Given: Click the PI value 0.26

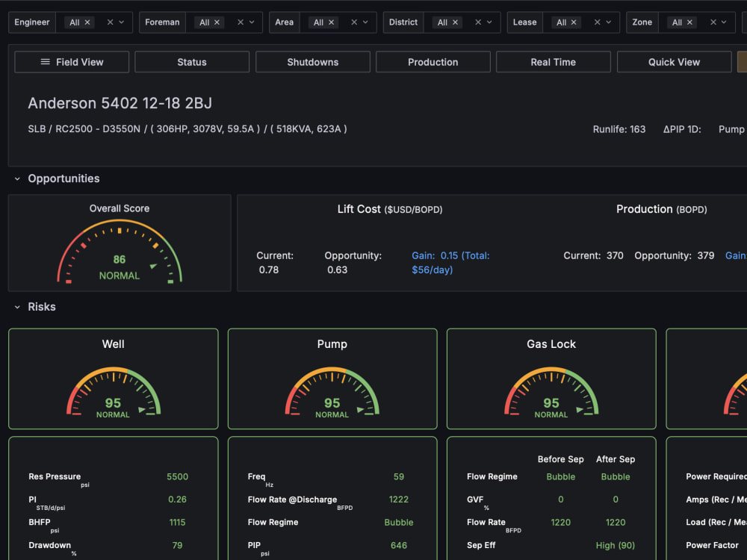Looking at the screenshot, I should [x=177, y=500].
